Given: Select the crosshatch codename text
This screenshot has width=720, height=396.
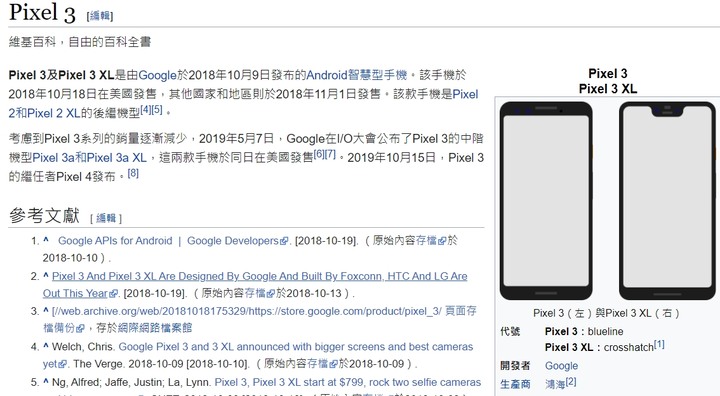Looking at the screenshot, I should pos(629,348).
